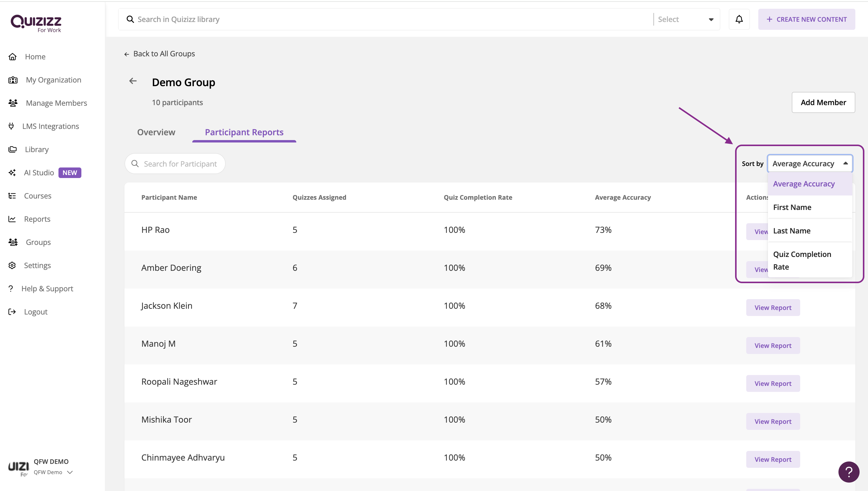This screenshot has height=491, width=868.
Task: Click the notification bell icon
Action: click(x=739, y=20)
